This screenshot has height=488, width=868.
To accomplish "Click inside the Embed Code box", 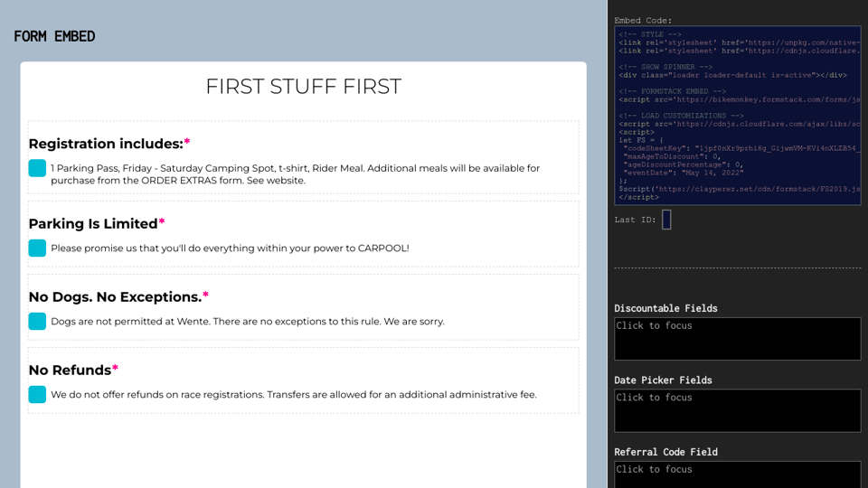I will click(737, 116).
